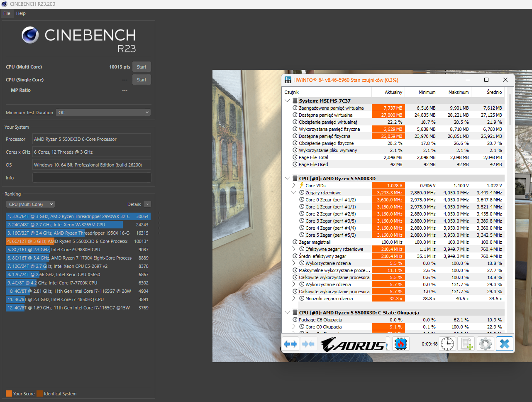
Task: Open HWiNFO sensor settings gear icon
Action: pyautogui.click(x=486, y=344)
